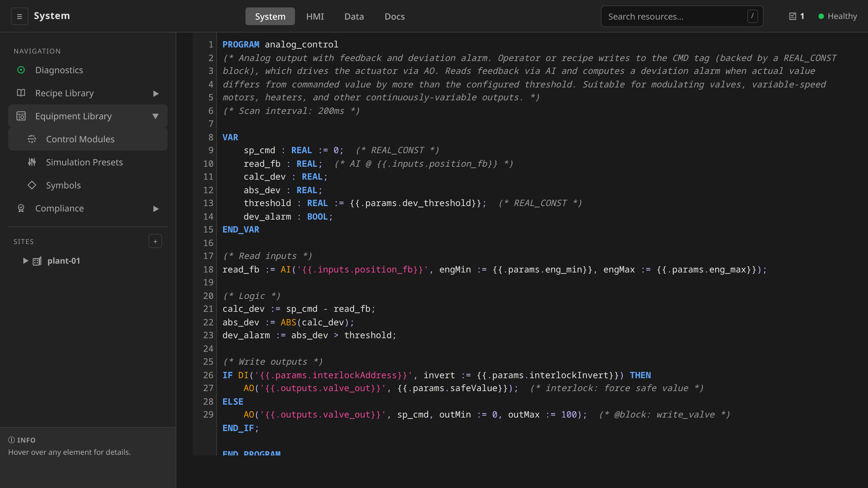Click the 'Write outputs' comment
The height and width of the screenshot is (488, 868).
273,362
